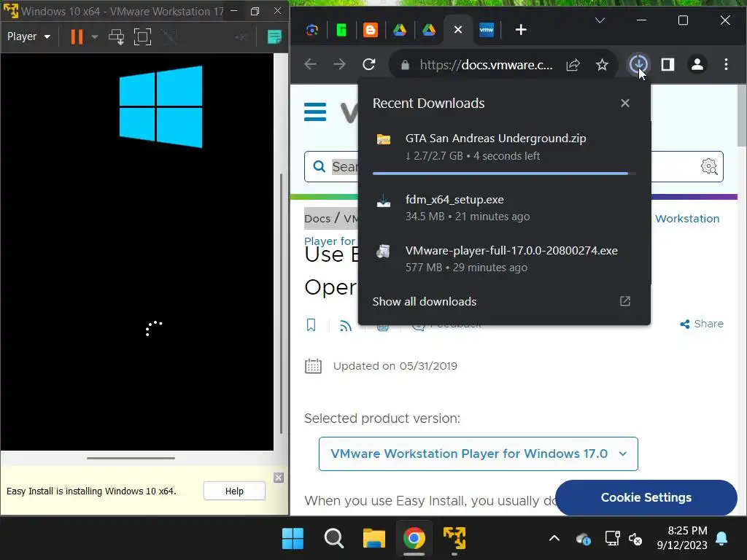747x560 pixels.
Task: Close the Recent Downloads popup
Action: click(625, 103)
